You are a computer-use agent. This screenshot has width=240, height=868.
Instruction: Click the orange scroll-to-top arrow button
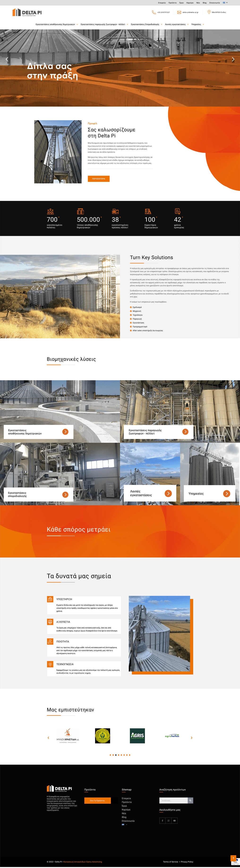pos(233,858)
